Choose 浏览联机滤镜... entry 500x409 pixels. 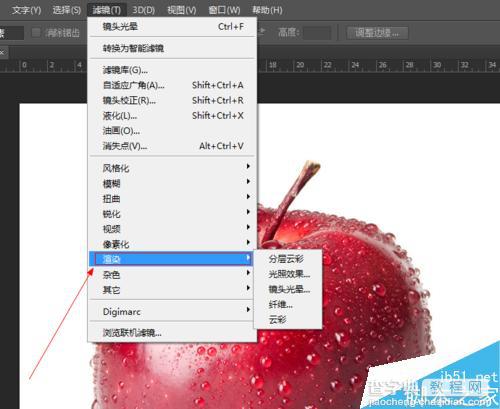173,332
